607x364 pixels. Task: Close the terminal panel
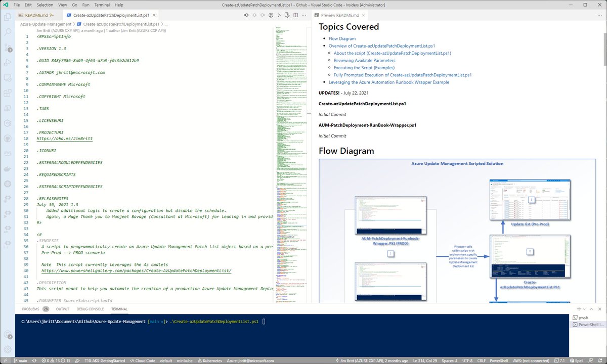(600, 309)
